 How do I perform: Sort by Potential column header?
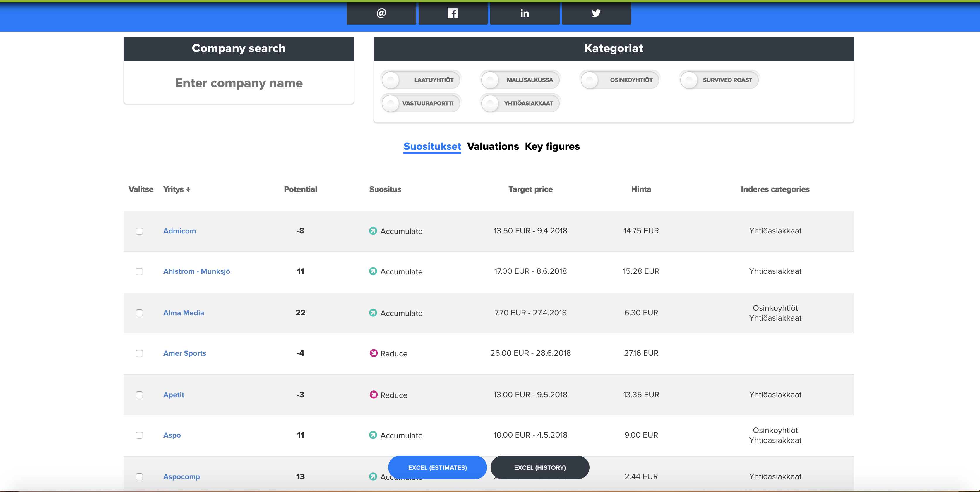click(300, 189)
